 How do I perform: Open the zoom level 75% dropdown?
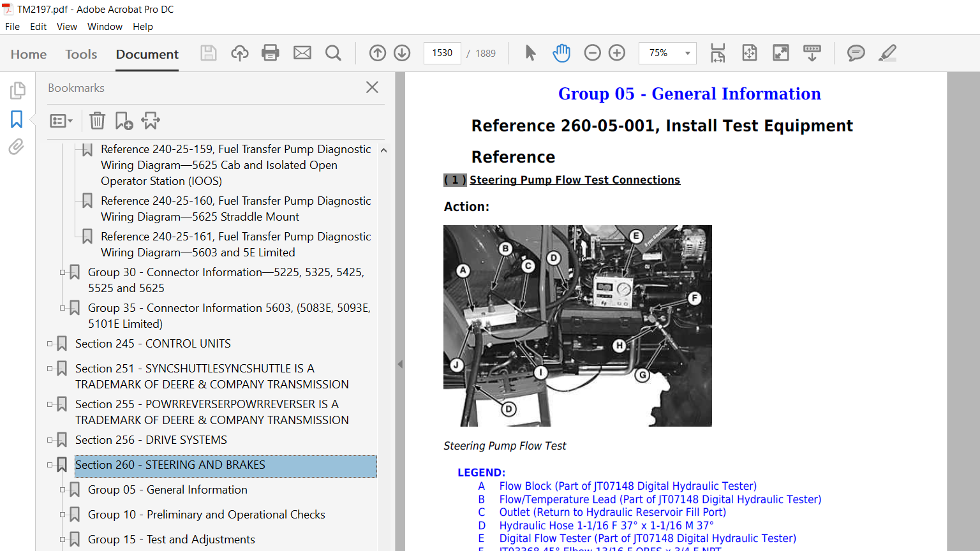tap(688, 53)
